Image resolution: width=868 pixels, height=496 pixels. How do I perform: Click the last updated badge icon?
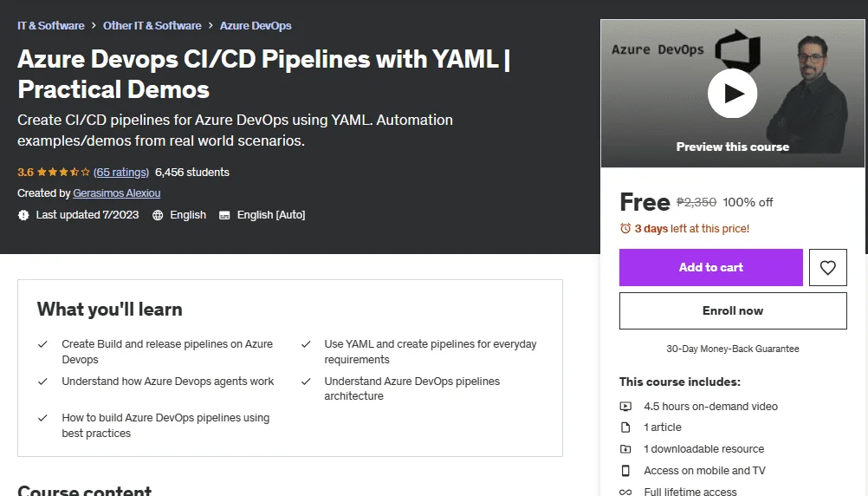click(x=23, y=215)
